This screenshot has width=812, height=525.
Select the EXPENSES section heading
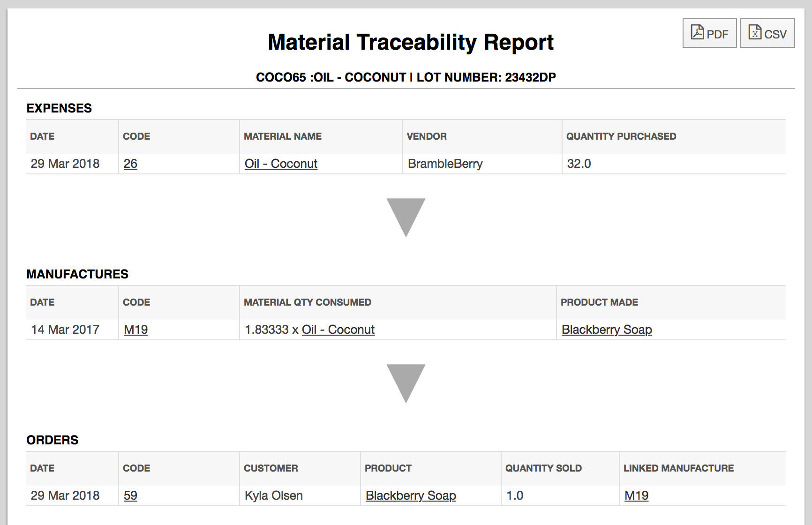tap(59, 108)
